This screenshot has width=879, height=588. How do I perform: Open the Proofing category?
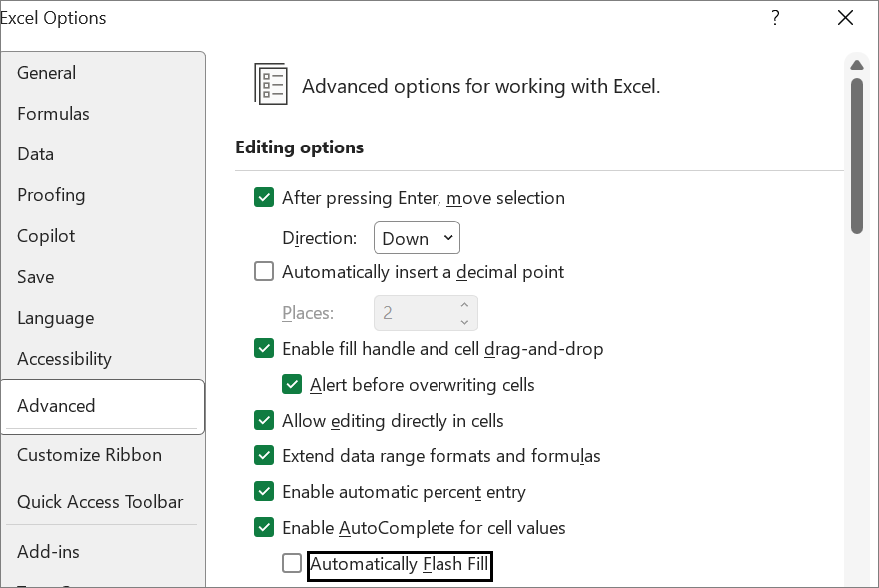tap(51, 195)
